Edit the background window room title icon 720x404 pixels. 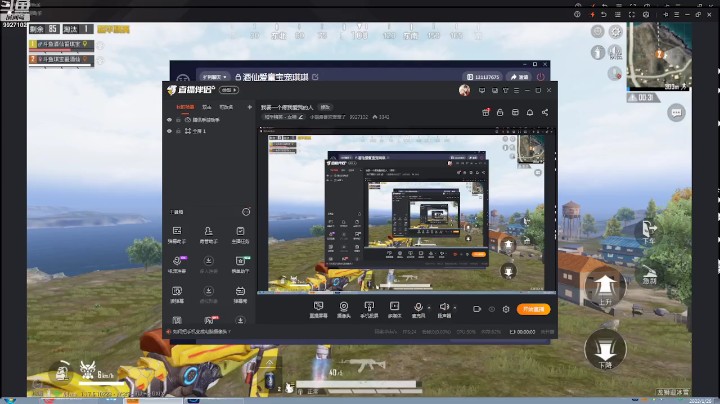[x=315, y=77]
